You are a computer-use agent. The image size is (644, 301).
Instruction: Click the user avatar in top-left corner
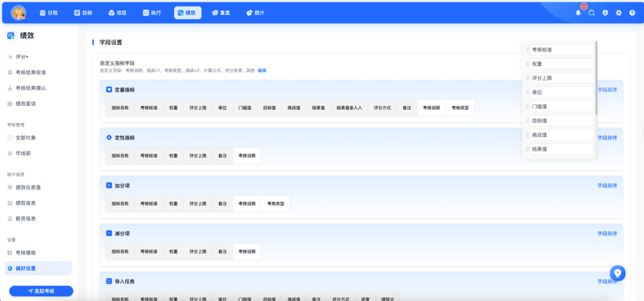[18, 13]
